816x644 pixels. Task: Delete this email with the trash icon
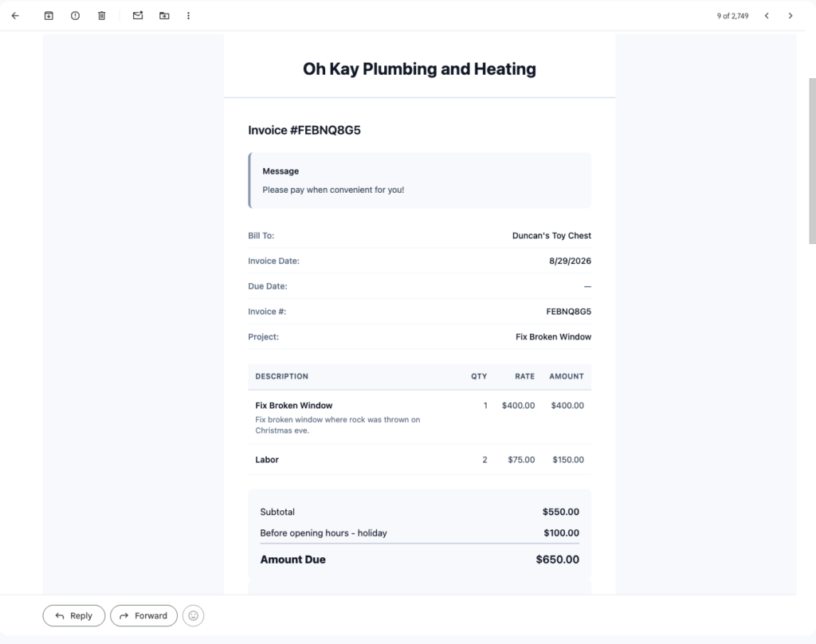101,16
